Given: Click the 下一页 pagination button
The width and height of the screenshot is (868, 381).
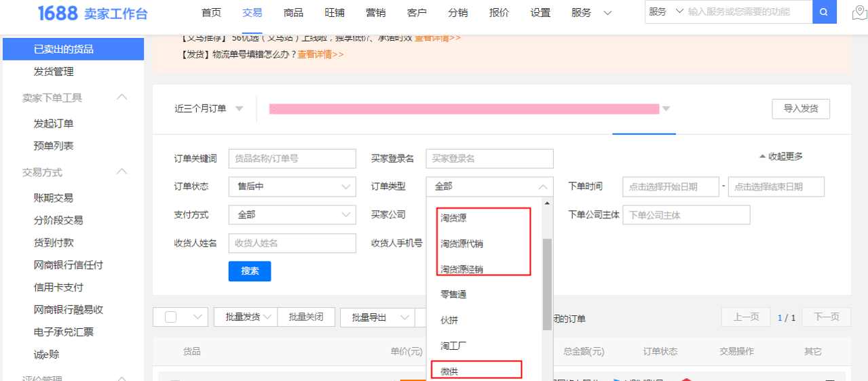Looking at the screenshot, I should (826, 317).
